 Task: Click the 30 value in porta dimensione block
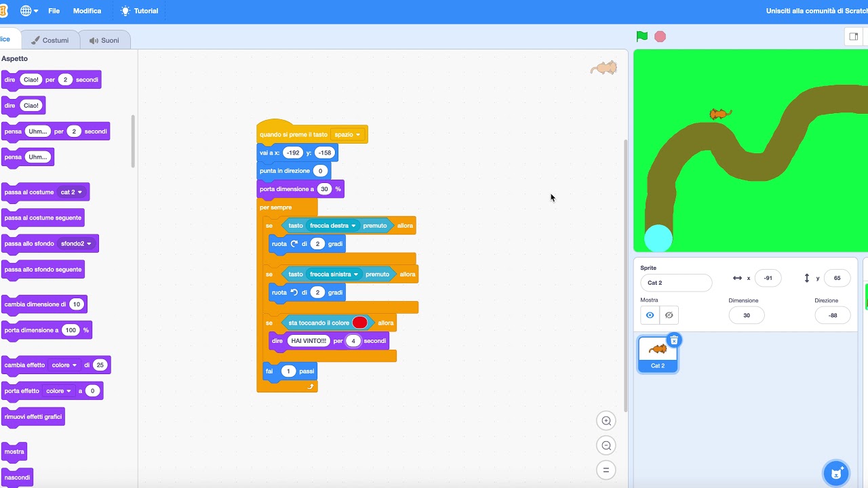324,189
